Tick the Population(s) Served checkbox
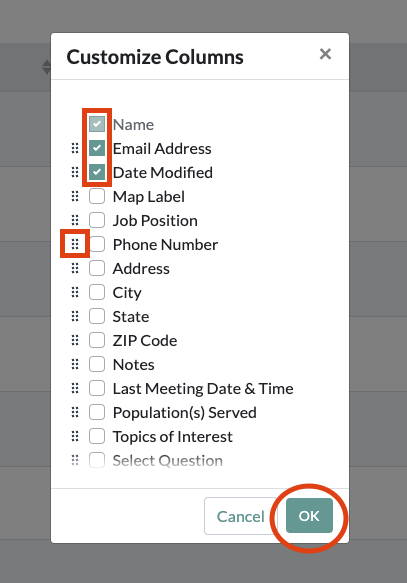Viewport: 407px width, 583px height. [x=97, y=412]
